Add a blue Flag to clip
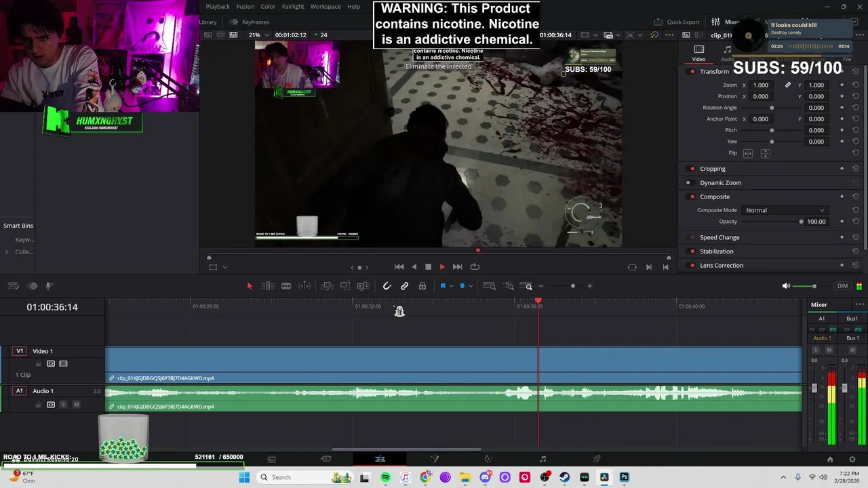Viewport: 868px width, 488px height. point(443,286)
